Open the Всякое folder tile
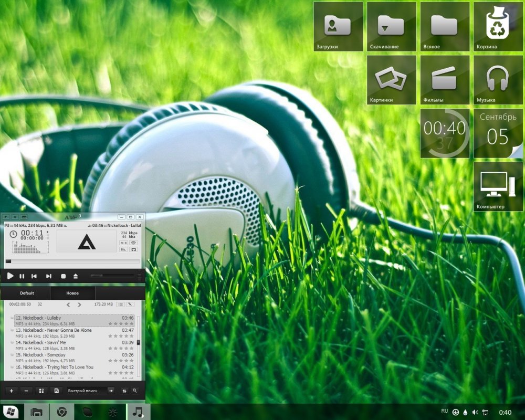525x420 pixels. click(445, 26)
